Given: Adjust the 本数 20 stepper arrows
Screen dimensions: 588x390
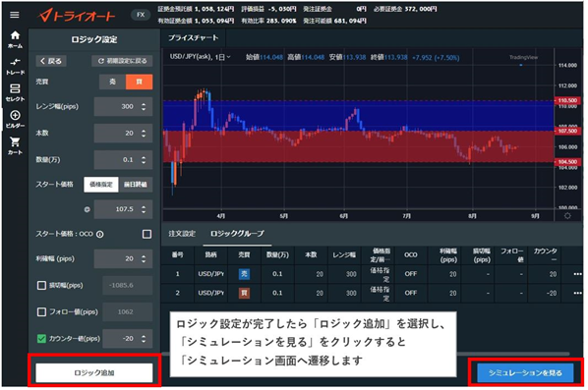Looking at the screenshot, I should pos(144,133).
